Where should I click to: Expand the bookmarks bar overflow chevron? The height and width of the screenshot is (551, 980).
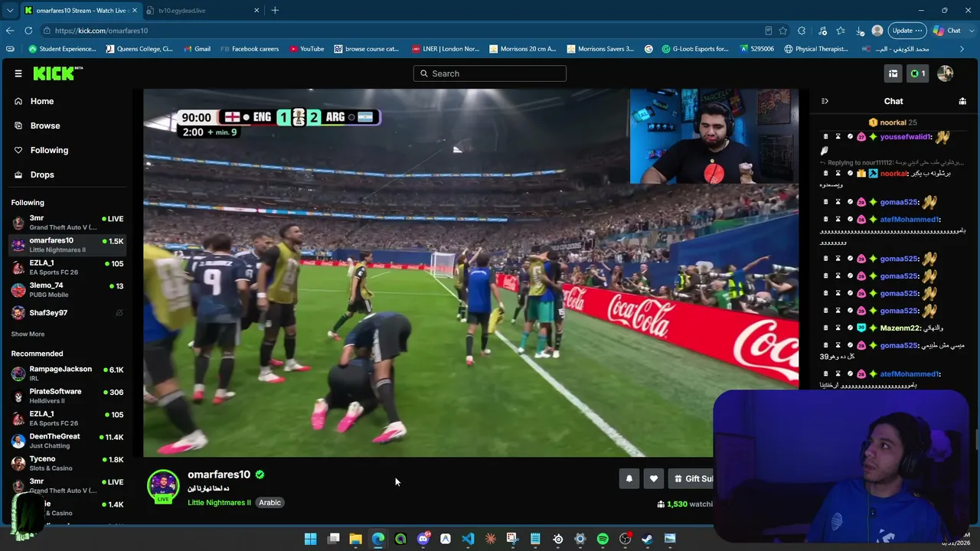point(962,49)
